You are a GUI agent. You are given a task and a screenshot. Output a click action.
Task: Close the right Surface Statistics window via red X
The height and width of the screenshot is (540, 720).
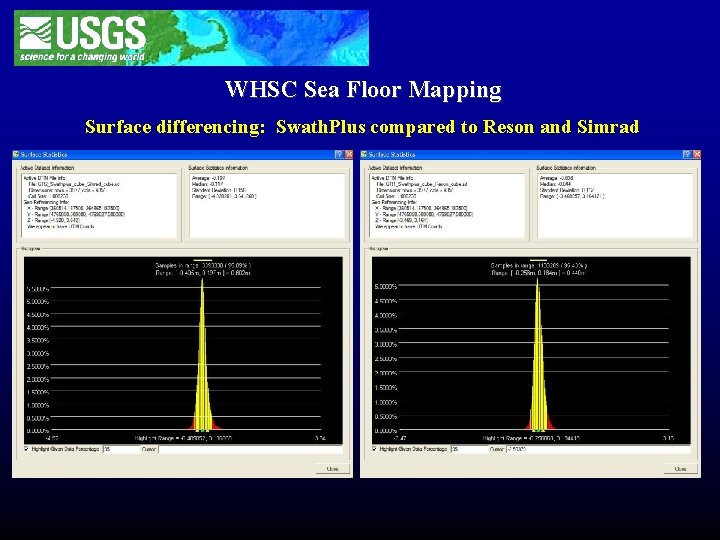click(697, 154)
